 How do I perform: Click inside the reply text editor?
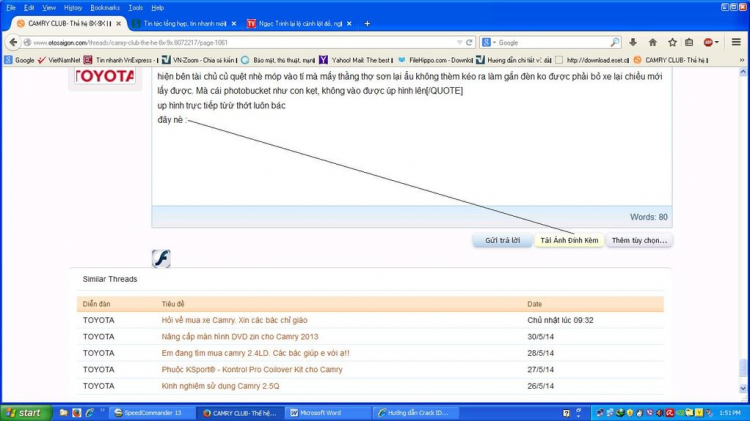[x=411, y=136]
